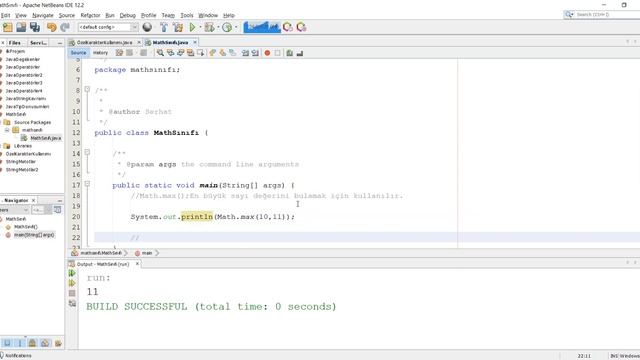
Task: Select the JavaStringKavrami project
Action: tap(26, 98)
